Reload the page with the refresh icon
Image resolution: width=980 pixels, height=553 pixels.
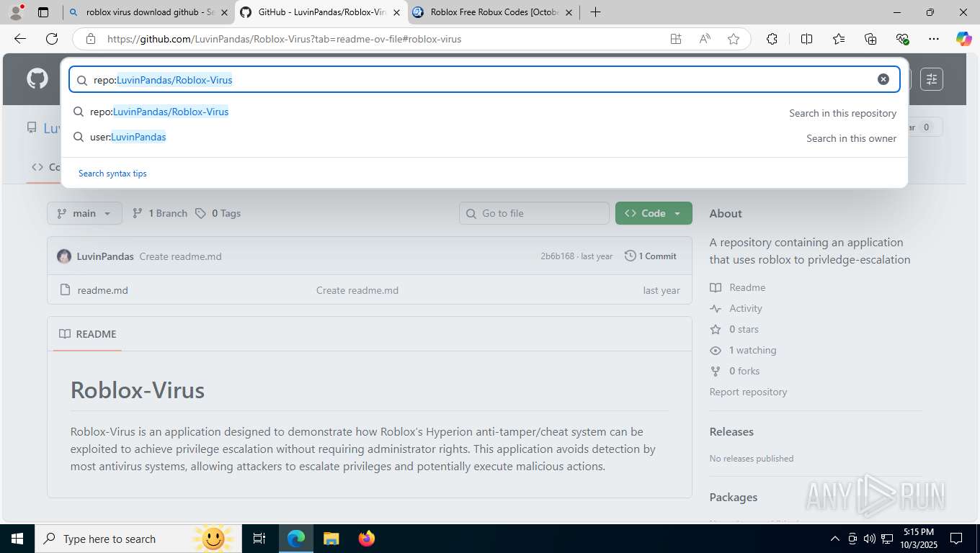(52, 39)
